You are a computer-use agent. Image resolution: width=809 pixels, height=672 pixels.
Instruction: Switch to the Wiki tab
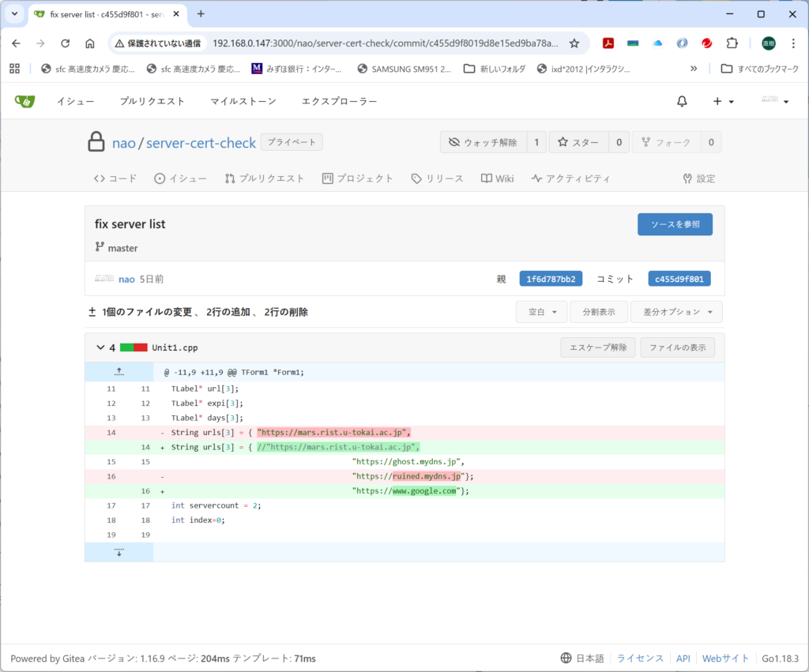tap(497, 178)
